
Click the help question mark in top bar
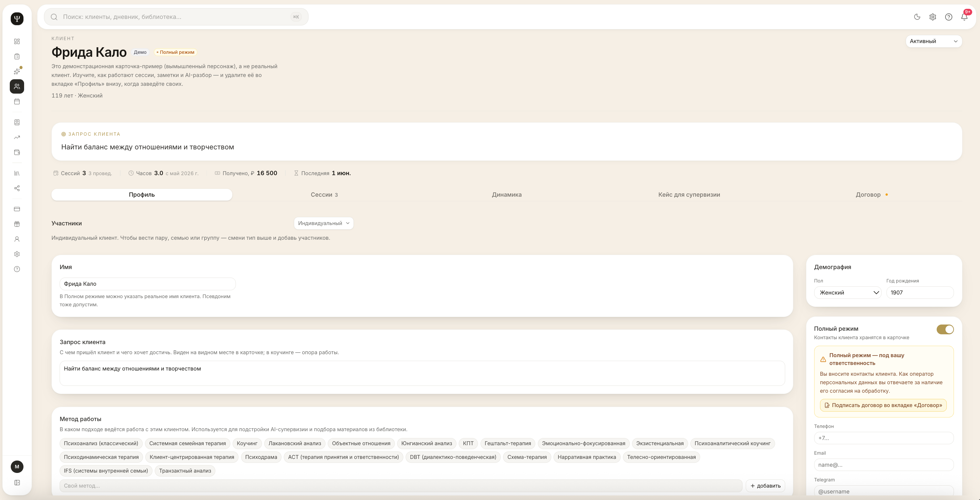pyautogui.click(x=948, y=17)
